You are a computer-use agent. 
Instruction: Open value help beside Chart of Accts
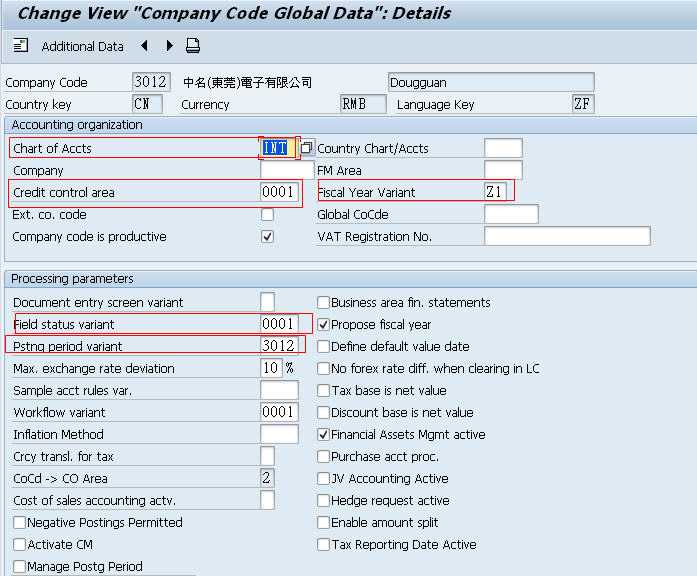pyautogui.click(x=306, y=148)
